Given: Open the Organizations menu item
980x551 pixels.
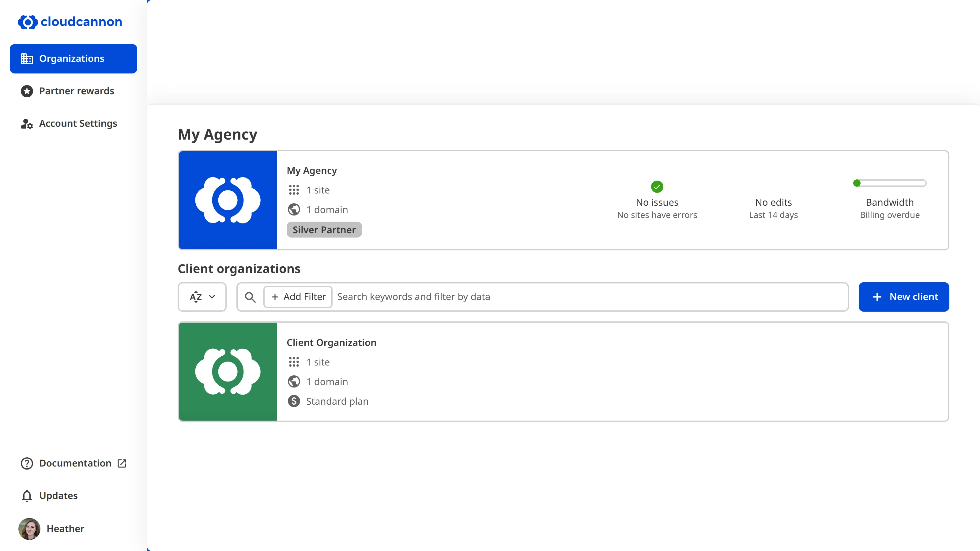Looking at the screenshot, I should pyautogui.click(x=73, y=58).
